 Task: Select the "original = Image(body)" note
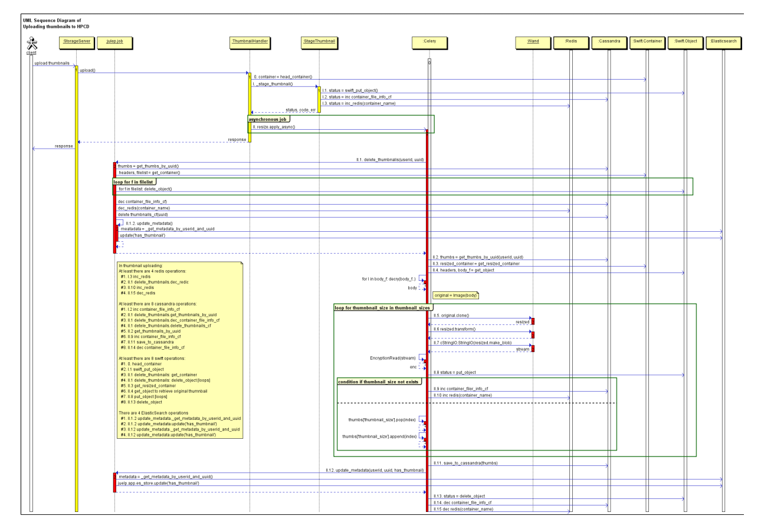pos(455,294)
